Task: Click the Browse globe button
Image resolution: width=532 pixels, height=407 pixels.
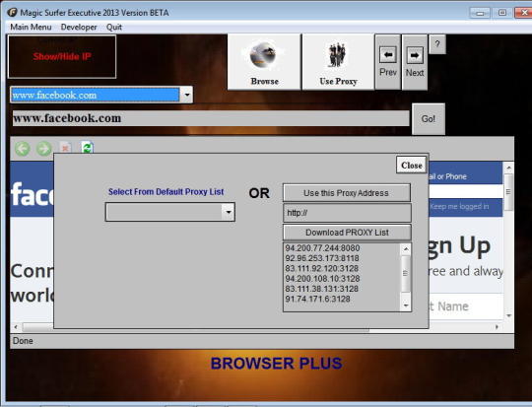Action: [x=264, y=62]
